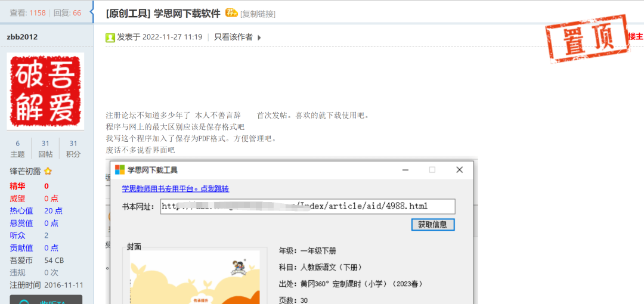Close the 学思网下载工具 window

click(460, 170)
